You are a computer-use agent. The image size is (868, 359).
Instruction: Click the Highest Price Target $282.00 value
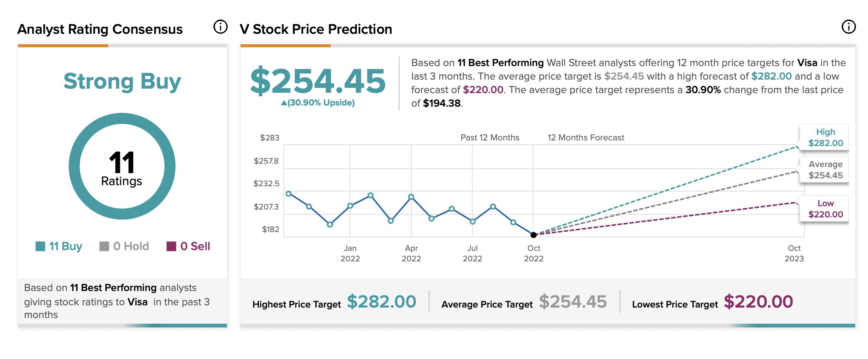381,302
